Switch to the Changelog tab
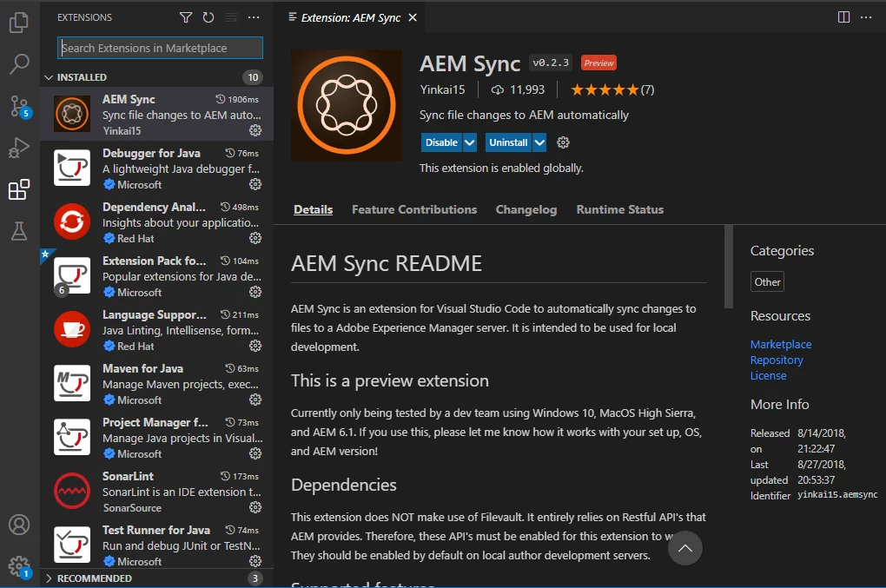This screenshot has width=886, height=588. click(x=526, y=209)
